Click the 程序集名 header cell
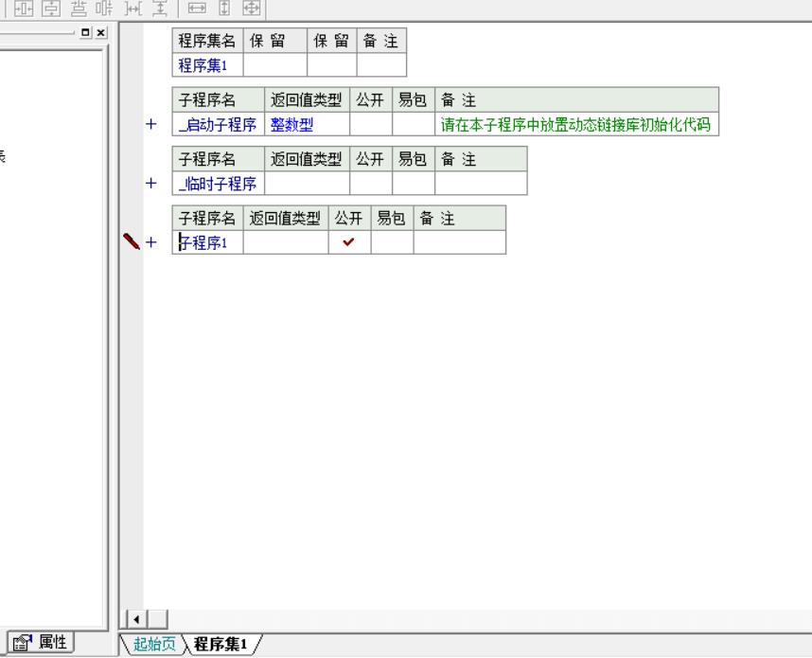The height and width of the screenshot is (658, 812). point(207,41)
